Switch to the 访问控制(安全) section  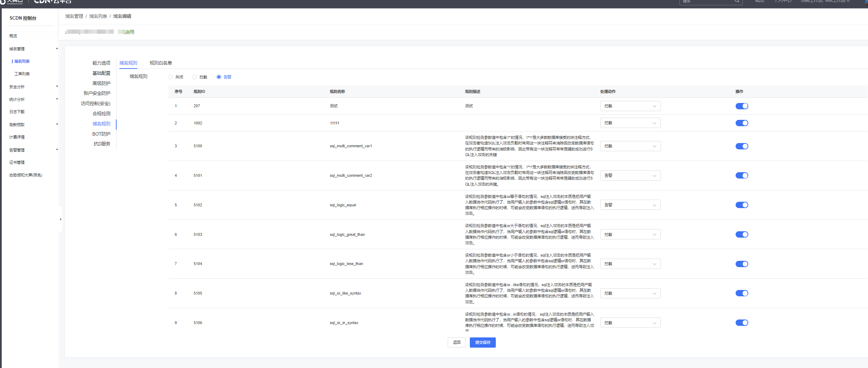click(x=96, y=103)
